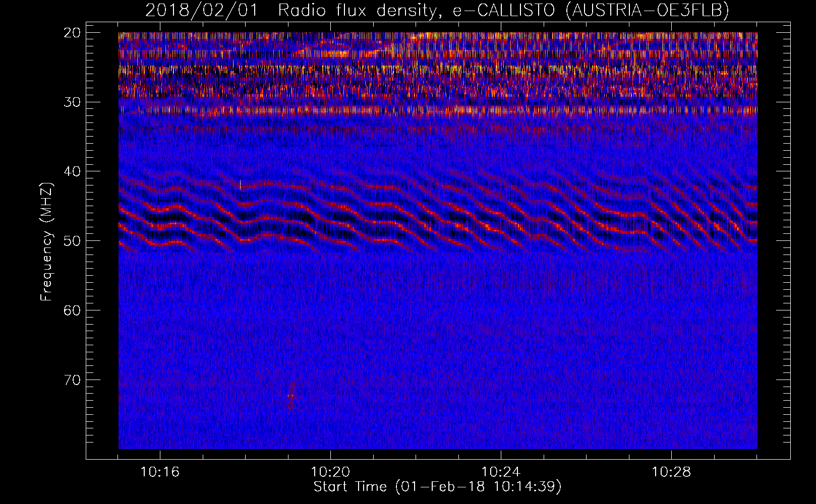Click the "Start Time (01-Feb-18 10:14:39)" axis label
Screen dimensions: 816x504
(437, 487)
